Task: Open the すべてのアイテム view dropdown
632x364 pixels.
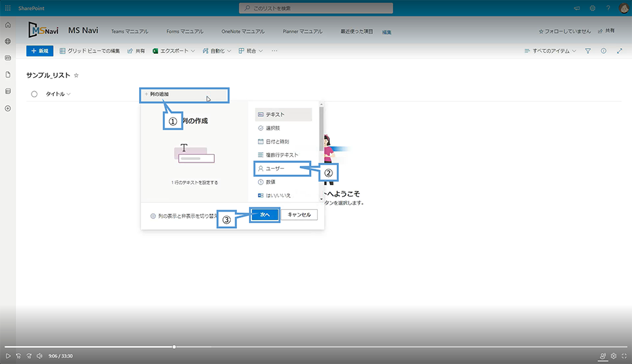Action: (550, 51)
